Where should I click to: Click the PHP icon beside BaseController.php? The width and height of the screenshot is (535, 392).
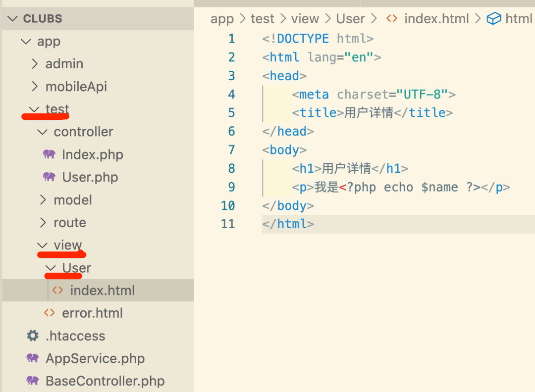32,381
